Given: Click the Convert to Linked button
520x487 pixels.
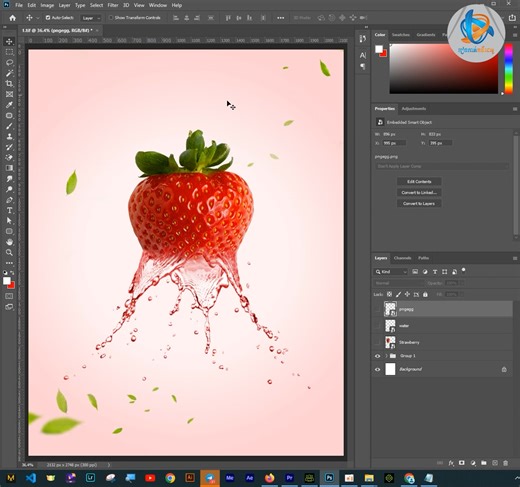Looking at the screenshot, I should (x=419, y=193).
